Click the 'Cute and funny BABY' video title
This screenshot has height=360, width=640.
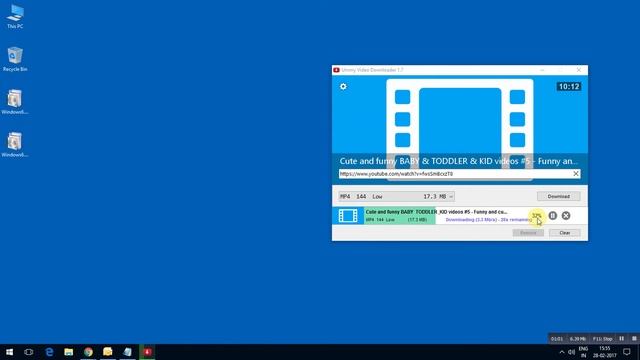click(x=458, y=161)
